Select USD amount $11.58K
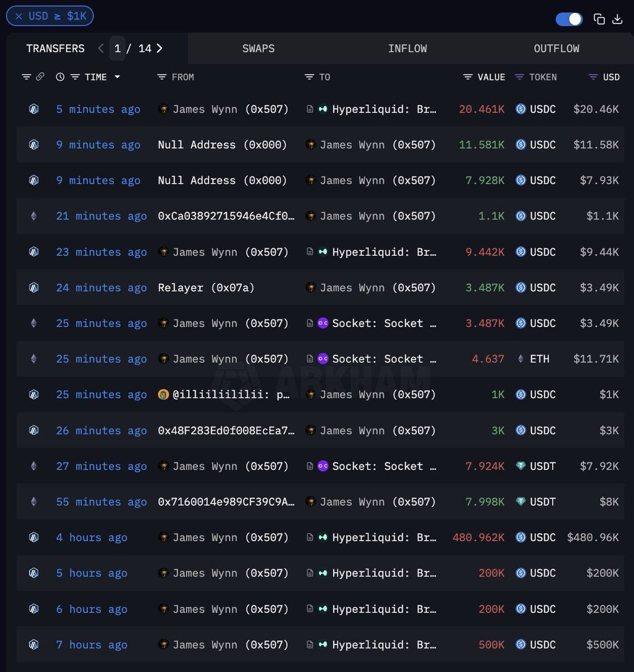 [596, 145]
